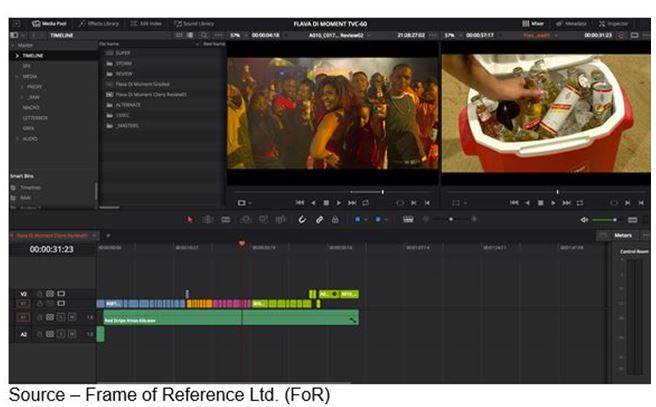Click the blue Flag icon

pos(358,219)
